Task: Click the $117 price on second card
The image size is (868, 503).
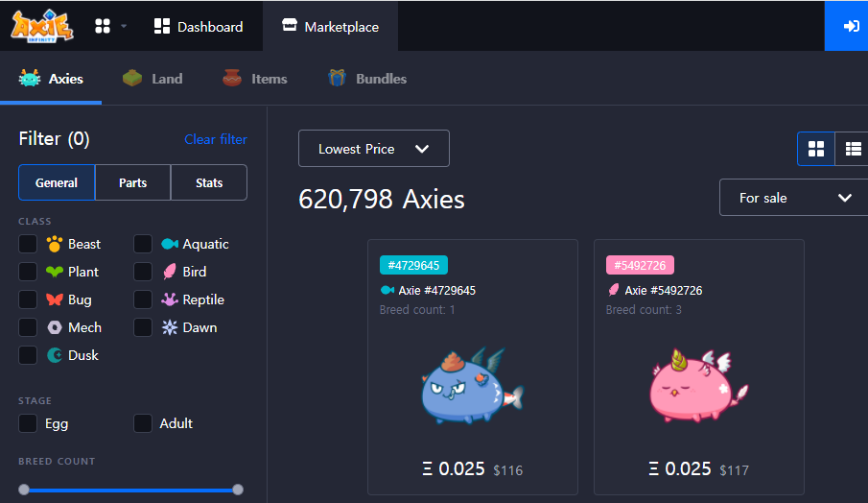Action: pos(734,471)
